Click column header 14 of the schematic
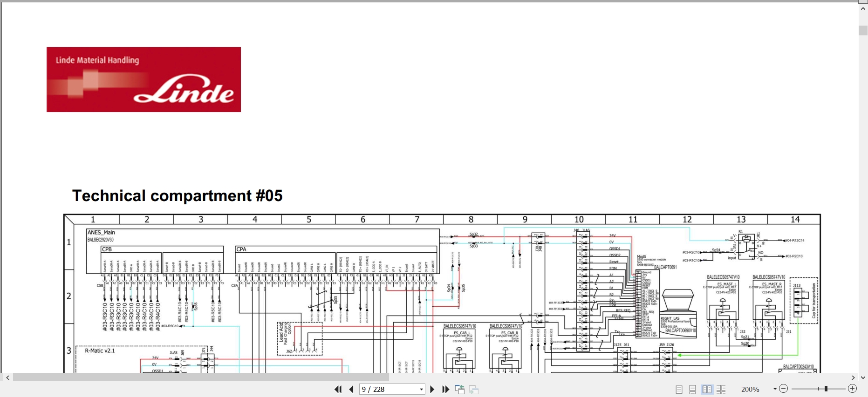 point(795,219)
